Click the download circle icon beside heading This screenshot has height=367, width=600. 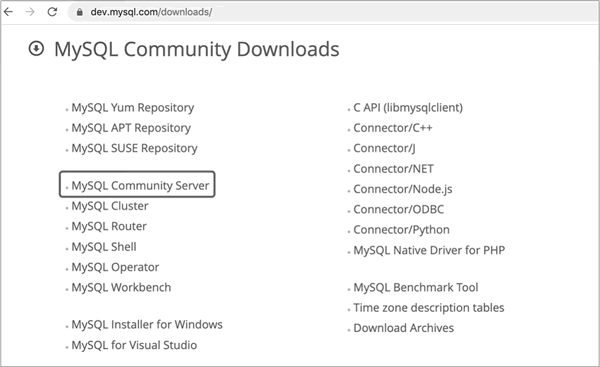[36, 49]
